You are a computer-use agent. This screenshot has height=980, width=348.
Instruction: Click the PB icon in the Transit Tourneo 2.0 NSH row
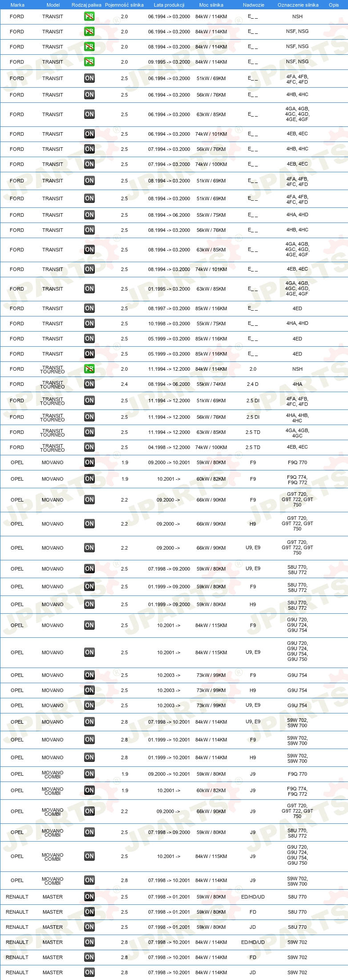pyautogui.click(x=89, y=369)
